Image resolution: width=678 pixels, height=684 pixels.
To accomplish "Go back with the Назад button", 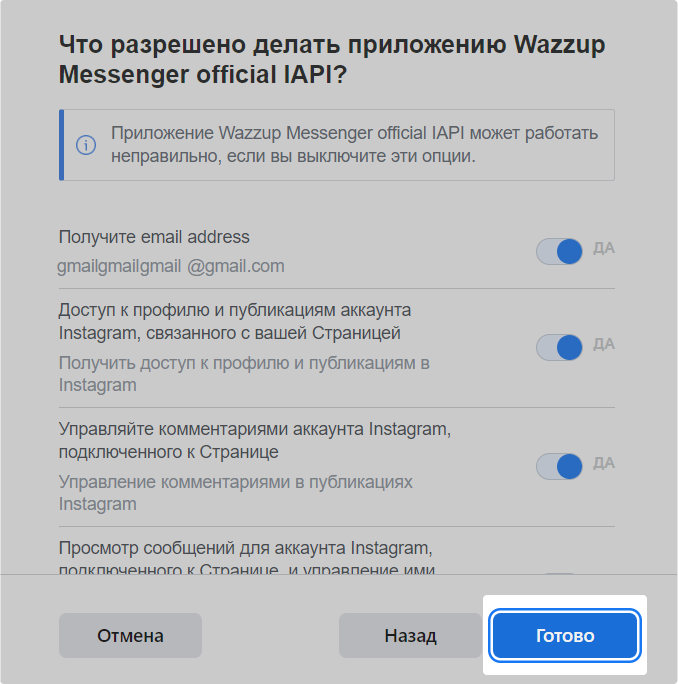I will coord(410,635).
